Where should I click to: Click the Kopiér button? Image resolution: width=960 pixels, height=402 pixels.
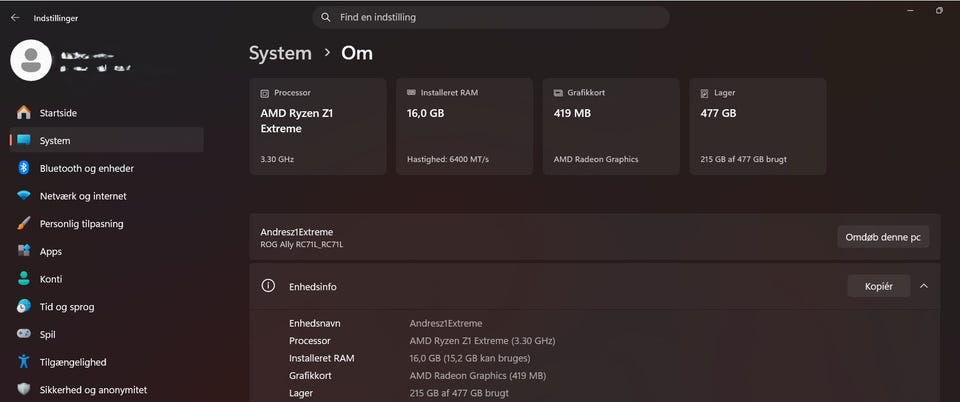[879, 286]
